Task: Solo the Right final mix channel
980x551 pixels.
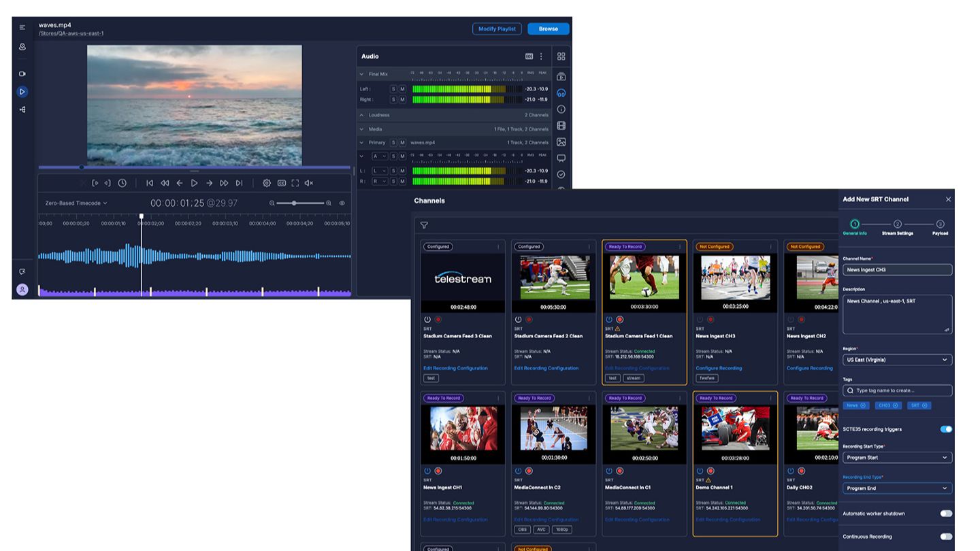Action: tap(393, 99)
